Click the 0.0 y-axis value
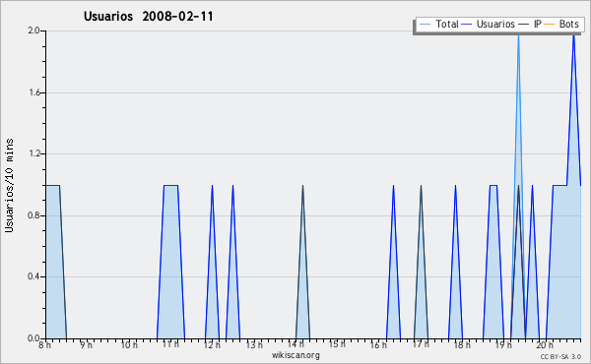The image size is (591, 364). tap(33, 338)
